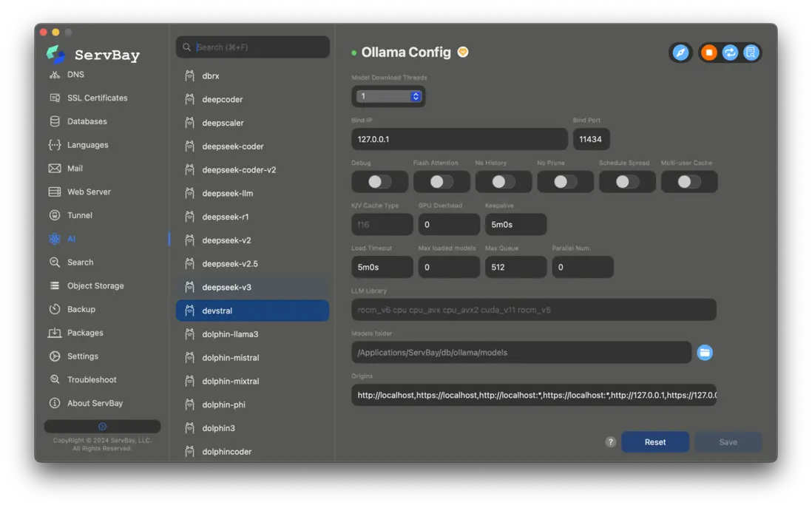Image resolution: width=812 pixels, height=508 pixels.
Task: Click the DNS sidebar icon
Action: tap(55, 75)
